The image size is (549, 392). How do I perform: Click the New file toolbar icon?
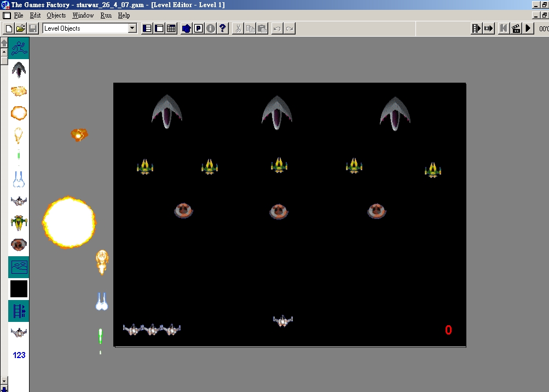(9, 28)
